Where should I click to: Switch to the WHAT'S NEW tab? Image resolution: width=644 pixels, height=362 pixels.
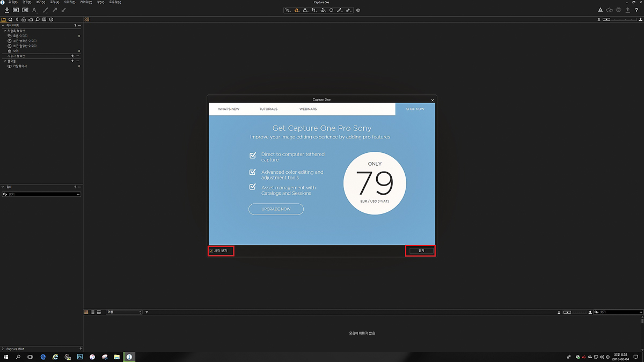(229, 109)
